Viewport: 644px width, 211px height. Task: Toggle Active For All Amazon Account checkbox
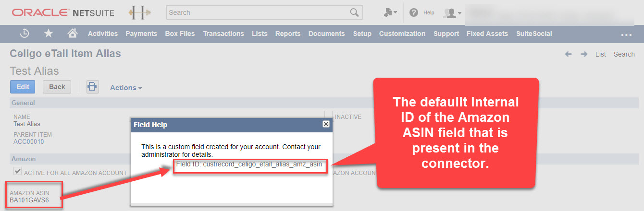pos(18,171)
